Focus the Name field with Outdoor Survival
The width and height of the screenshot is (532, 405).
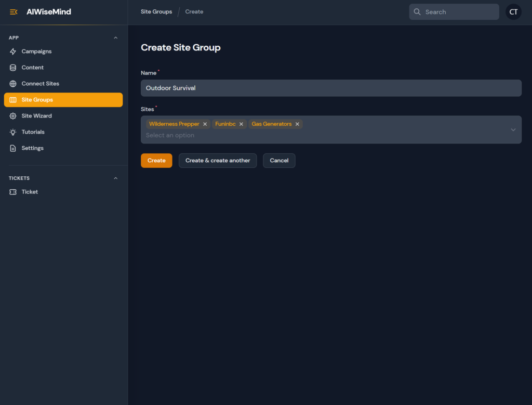(x=331, y=88)
